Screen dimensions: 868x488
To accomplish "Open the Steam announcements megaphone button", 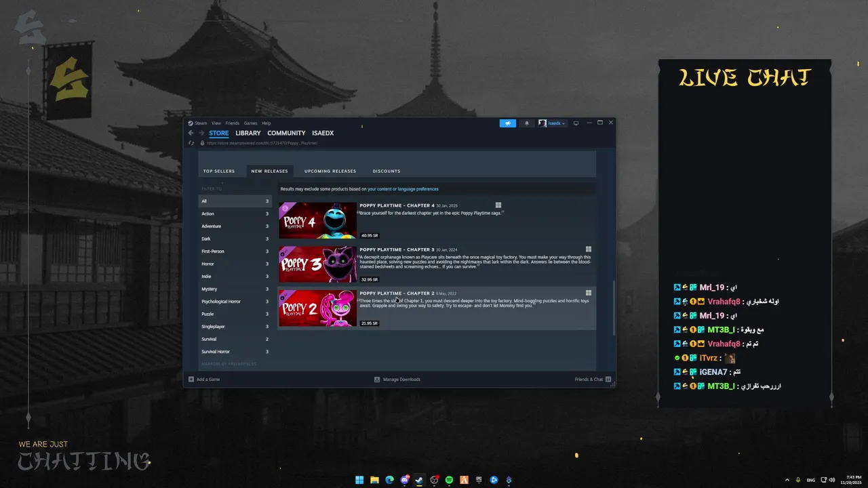I will pyautogui.click(x=507, y=123).
